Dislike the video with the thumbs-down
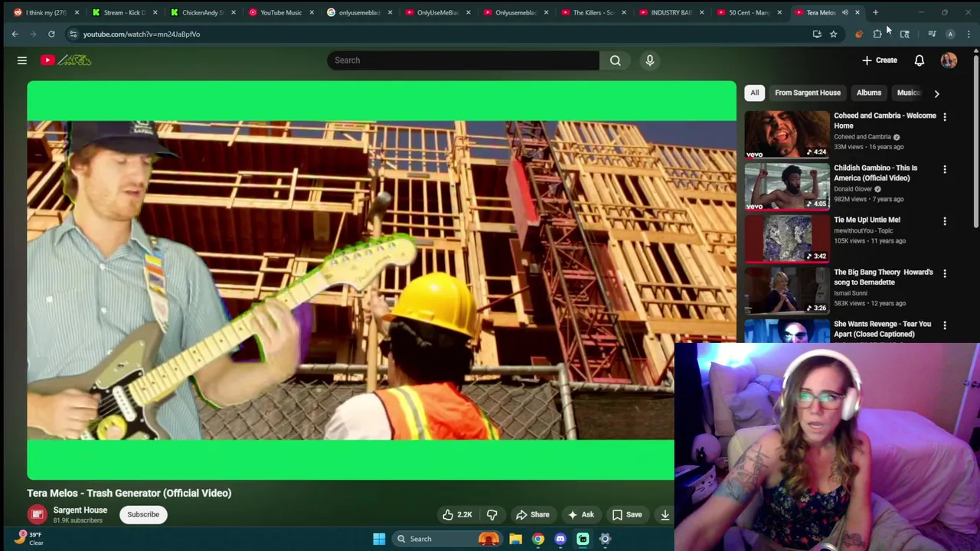 click(492, 514)
